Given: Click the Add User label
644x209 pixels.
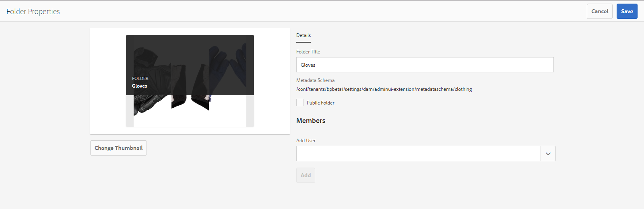Looking at the screenshot, I should click(306, 141).
